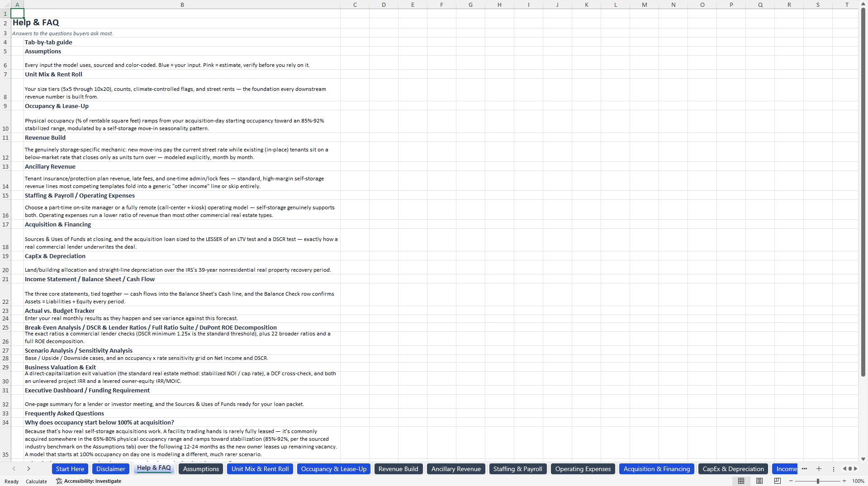Switch to the Ancillary Revenue tab
Viewport: 868px width, 486px height.
[456, 469]
